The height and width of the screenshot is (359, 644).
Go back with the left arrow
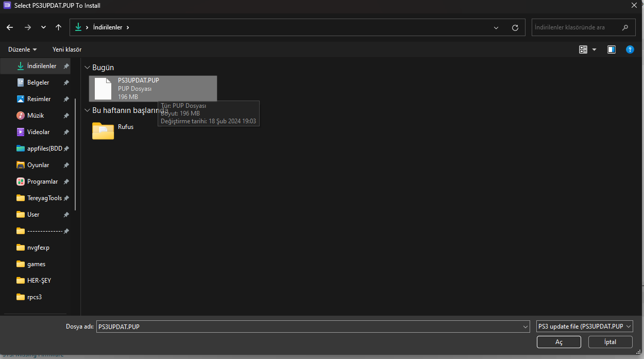tap(10, 27)
